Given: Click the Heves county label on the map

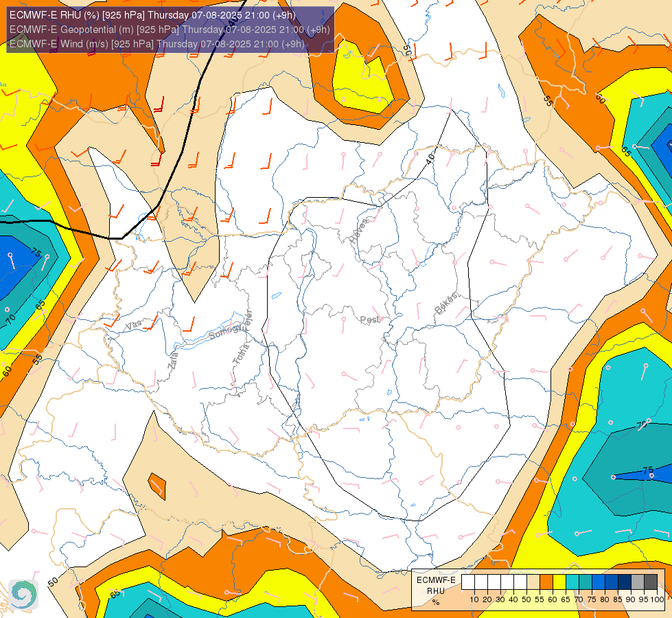Looking at the screenshot, I should (359, 231).
